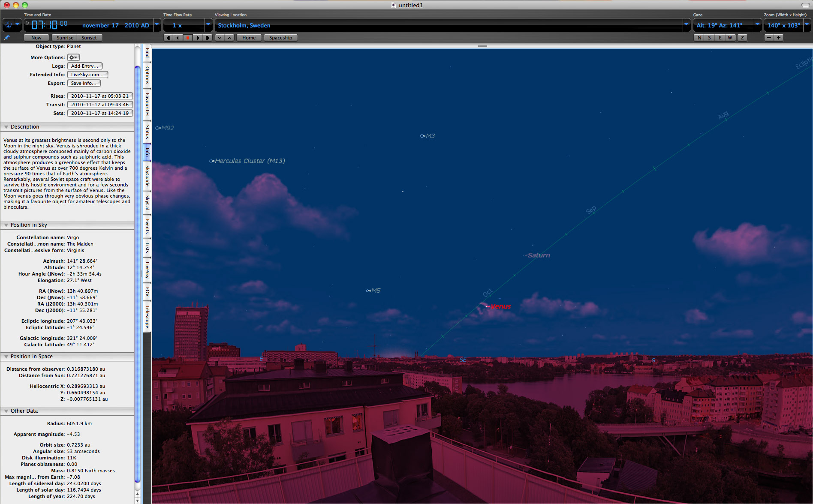Screen dimensions: 813x504
Task: Open the SkyCal side tab
Action: pyautogui.click(x=147, y=202)
